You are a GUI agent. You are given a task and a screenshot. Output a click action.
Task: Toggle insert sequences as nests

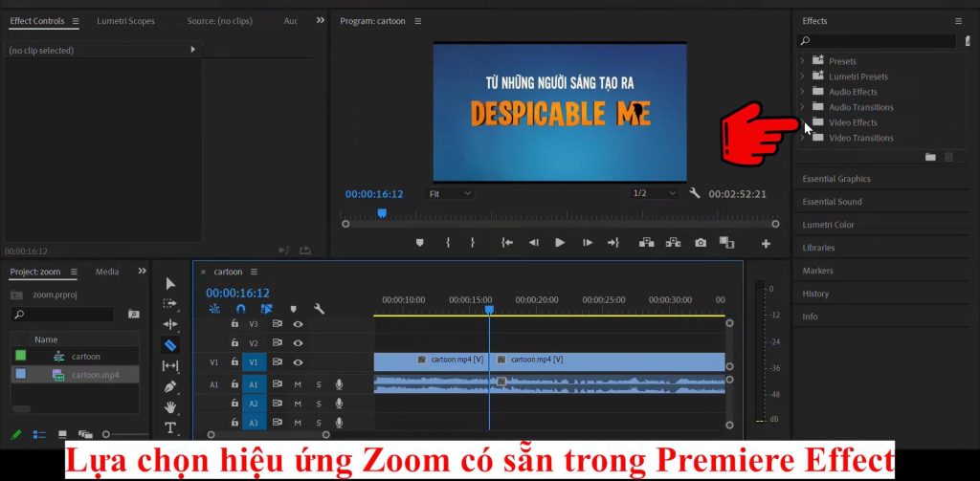point(214,309)
